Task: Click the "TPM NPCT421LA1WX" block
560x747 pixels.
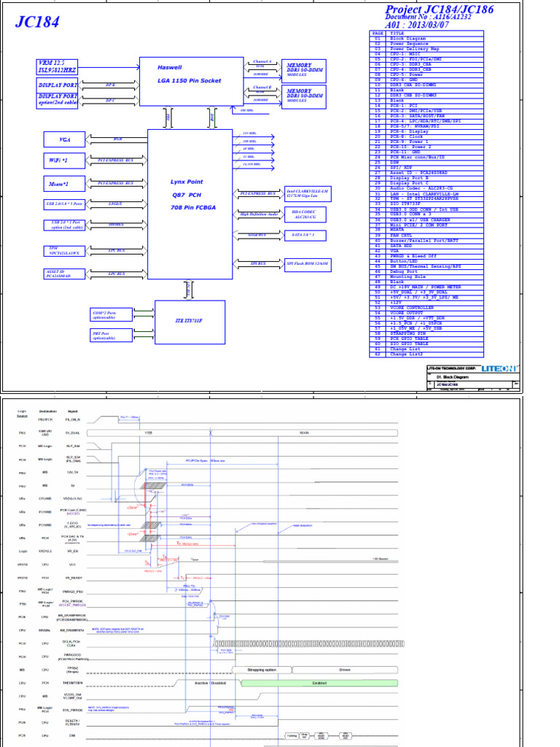Action: click(x=64, y=251)
